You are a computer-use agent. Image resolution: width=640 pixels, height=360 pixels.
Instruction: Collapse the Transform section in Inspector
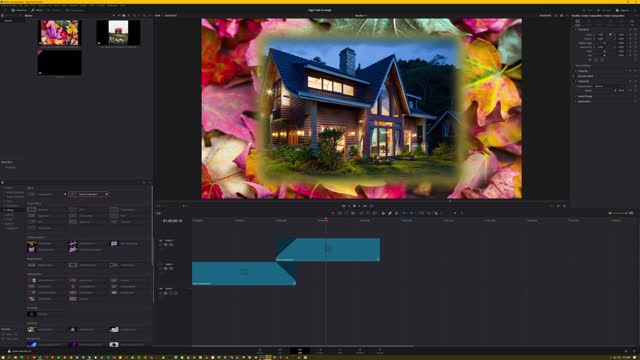pyautogui.click(x=583, y=29)
